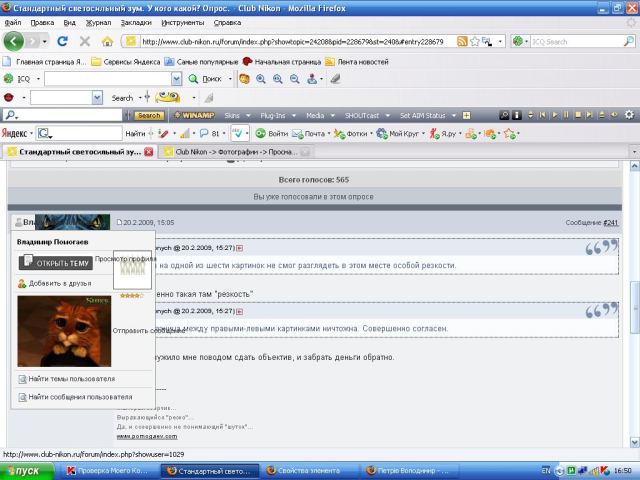640x480 pixels.
Task: Open Winamp toolbar settings gear icon
Action: 629,115
